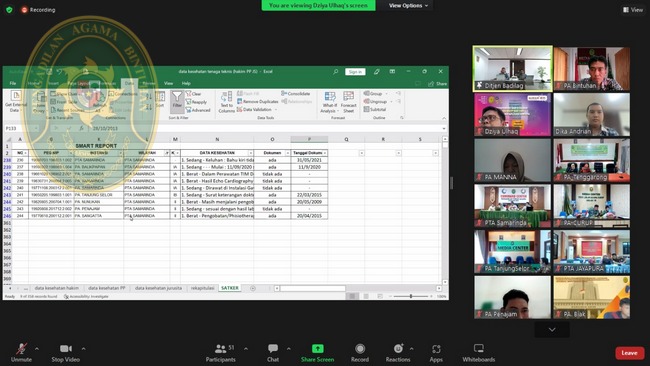Open Dokumen column filter dropdown
The image size is (650, 366).
click(x=287, y=153)
